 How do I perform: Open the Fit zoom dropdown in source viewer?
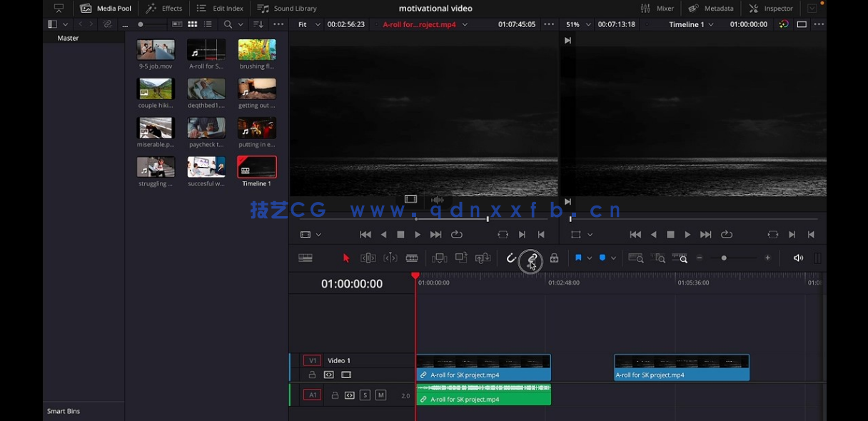(308, 24)
